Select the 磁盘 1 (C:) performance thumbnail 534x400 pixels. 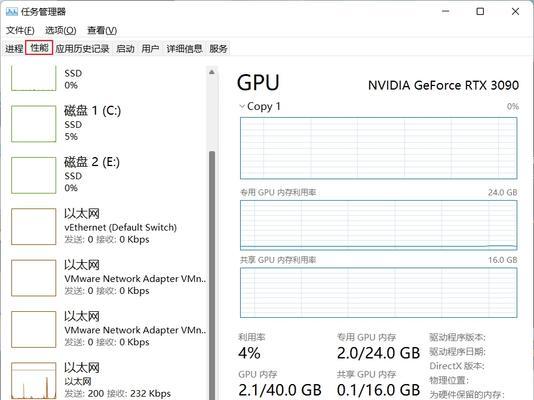(x=33, y=124)
